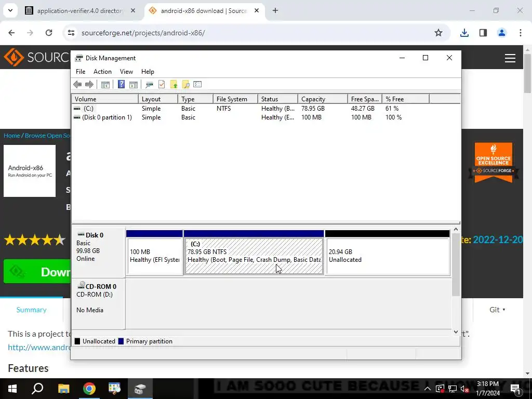This screenshot has width=532, height=399.
Task: Click the Disk Management taskbar icon
Action: tap(140, 389)
